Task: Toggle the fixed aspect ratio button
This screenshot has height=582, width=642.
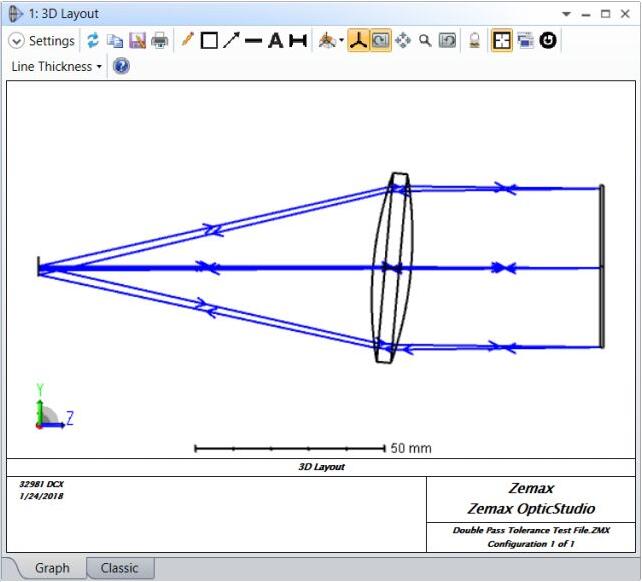Action: (x=502, y=41)
